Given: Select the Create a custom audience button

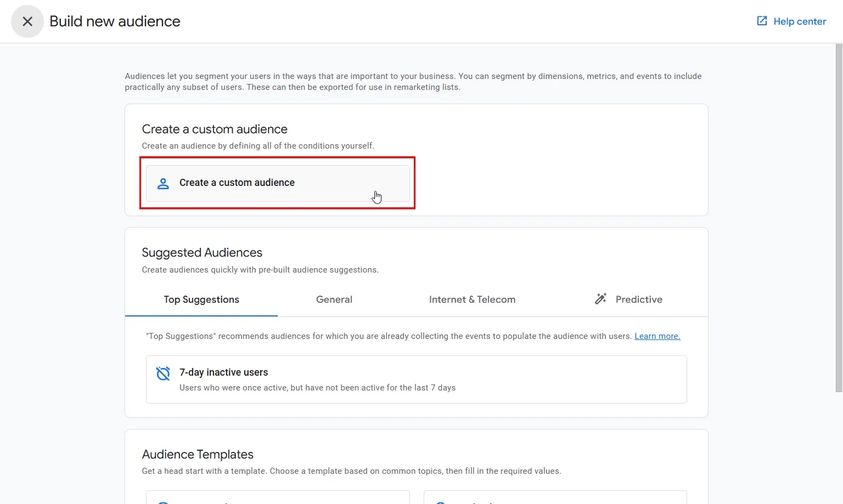Looking at the screenshot, I should point(278,183).
